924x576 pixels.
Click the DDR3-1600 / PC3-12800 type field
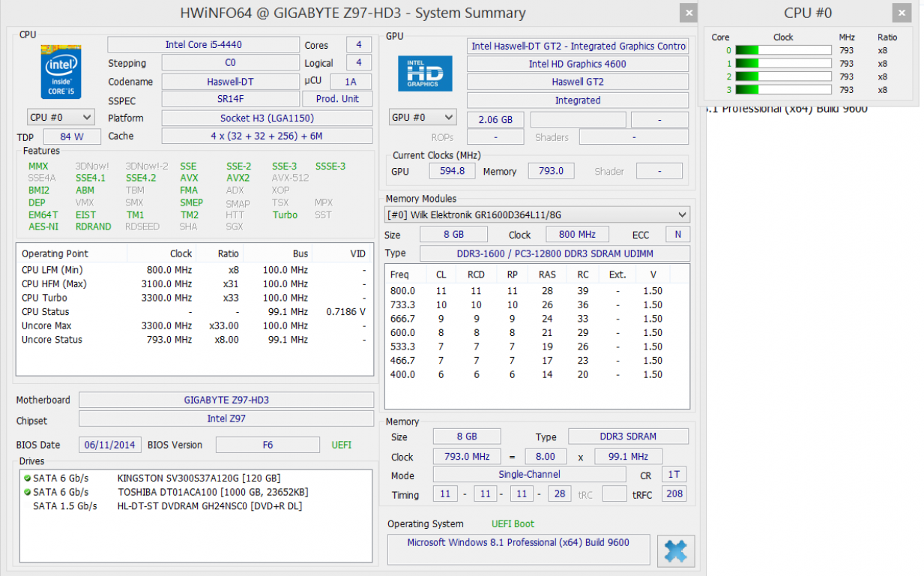tap(555, 253)
